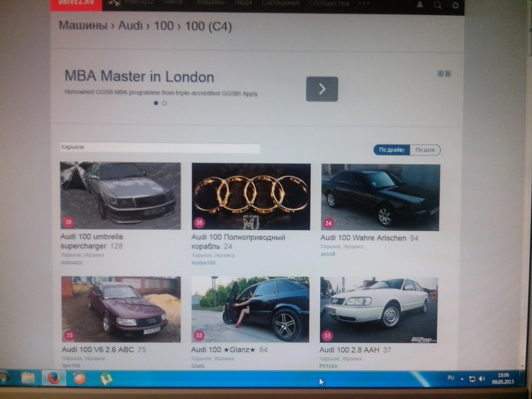Open Audi 100 Wahre Arischen title

click(x=364, y=238)
